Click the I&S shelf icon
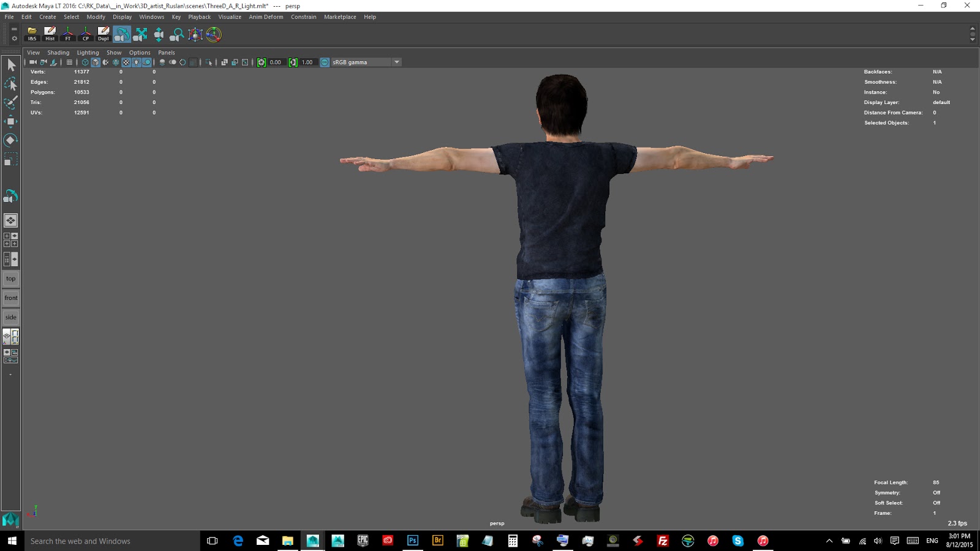Image resolution: width=980 pixels, height=551 pixels. pos(32,34)
